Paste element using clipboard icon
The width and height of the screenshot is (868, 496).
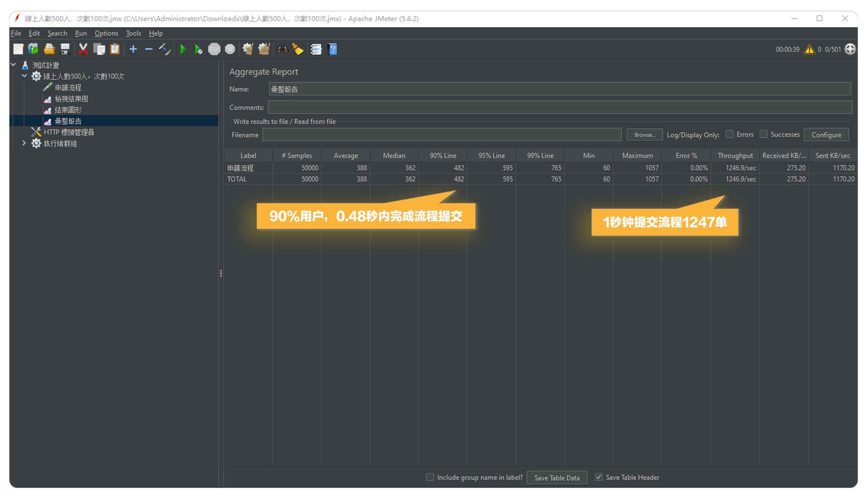pyautogui.click(x=115, y=49)
